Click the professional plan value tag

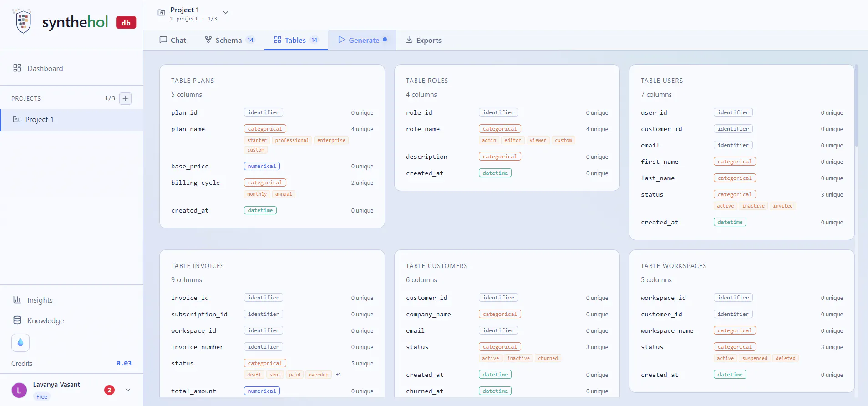292,140
